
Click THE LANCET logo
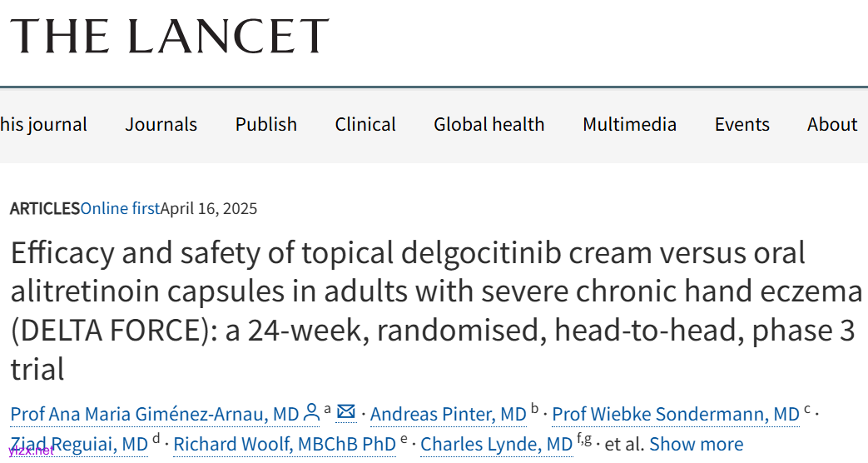[170, 36]
